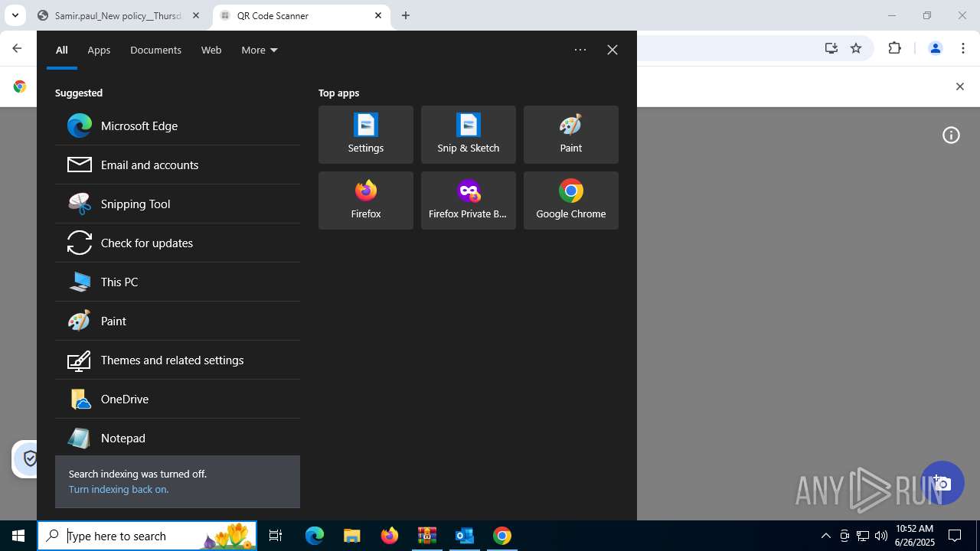This screenshot has width=980, height=551.
Task: Launch Notepad from suggestions
Action: (178, 438)
